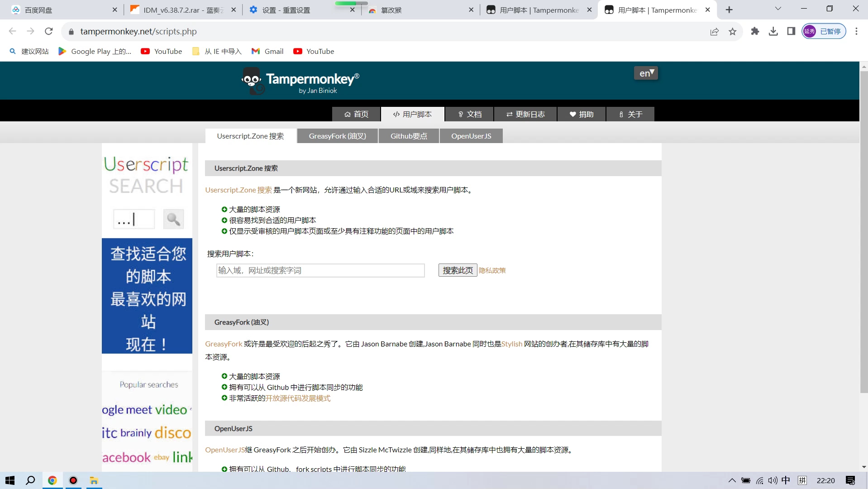This screenshot has width=868, height=489.
Task: Click the browser back arrow
Action: [13, 31]
